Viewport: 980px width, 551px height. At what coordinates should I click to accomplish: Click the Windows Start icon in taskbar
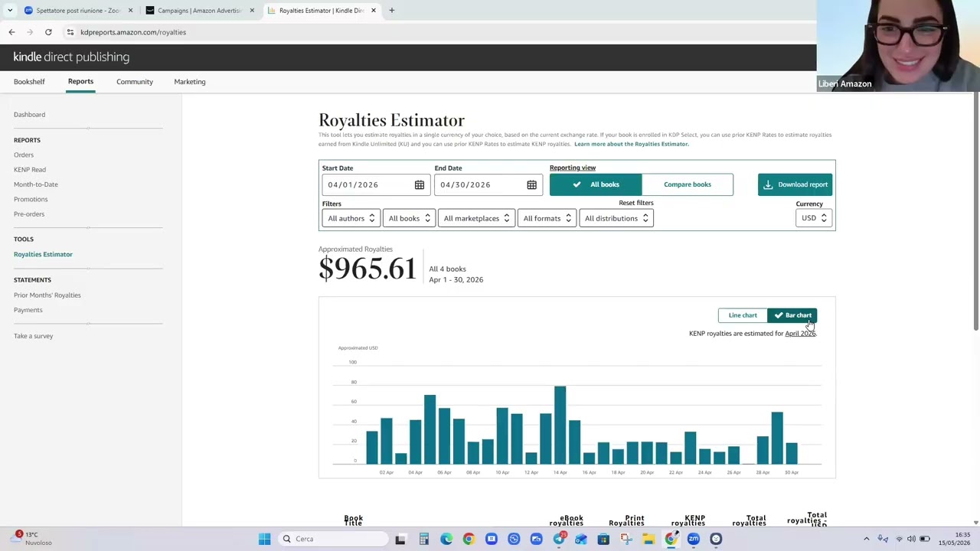[x=264, y=539]
